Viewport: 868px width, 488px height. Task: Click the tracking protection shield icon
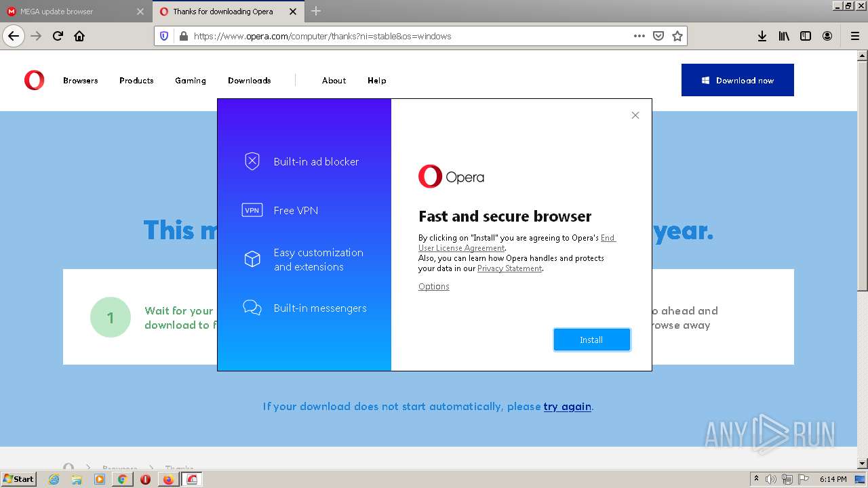coord(165,36)
